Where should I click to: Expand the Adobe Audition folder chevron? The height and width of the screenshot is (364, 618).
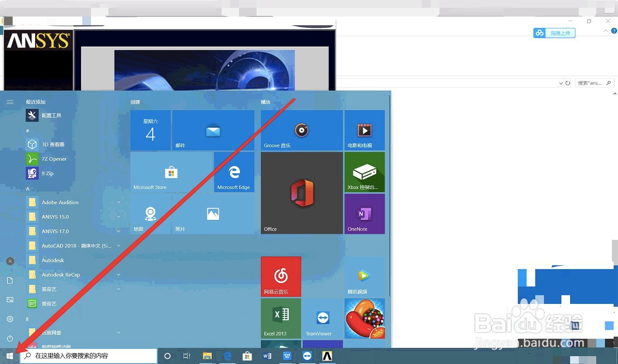click(118, 202)
